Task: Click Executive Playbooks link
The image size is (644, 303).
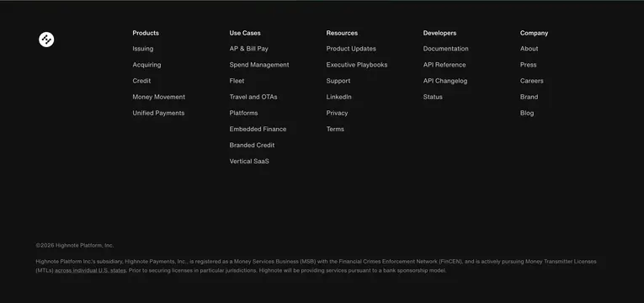Action: pyautogui.click(x=357, y=65)
